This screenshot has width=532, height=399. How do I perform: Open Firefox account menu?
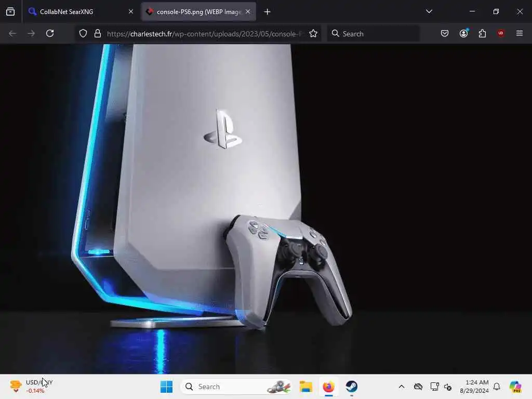(x=463, y=34)
